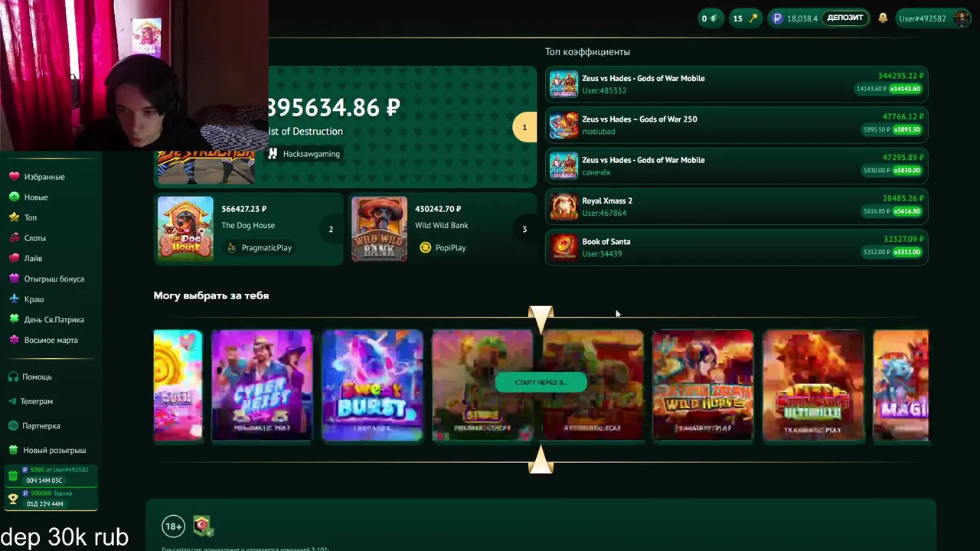Click the ruble balance coin icon
Image resolution: width=980 pixels, height=551 pixels.
pos(778,18)
